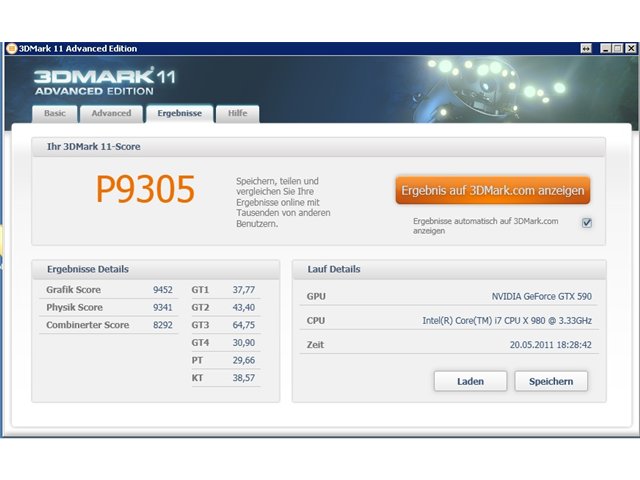Click the P9305 score value

pyautogui.click(x=145, y=189)
